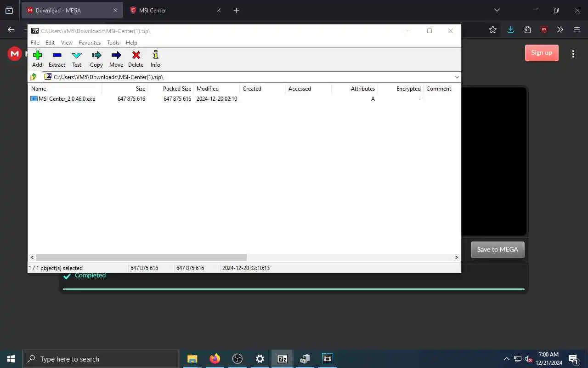Screen dimensions: 588x368
Task: Open the Tools menu
Action: pos(113,43)
